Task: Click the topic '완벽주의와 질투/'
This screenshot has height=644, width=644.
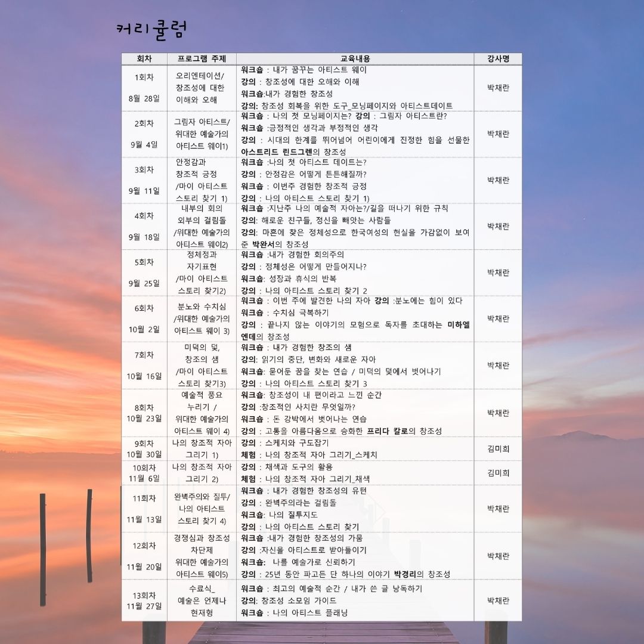Action: (202, 497)
